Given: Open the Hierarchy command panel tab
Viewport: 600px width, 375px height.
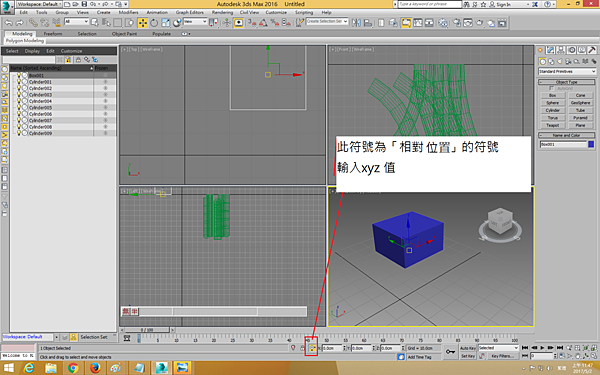Looking at the screenshot, I should pyautogui.click(x=561, y=50).
